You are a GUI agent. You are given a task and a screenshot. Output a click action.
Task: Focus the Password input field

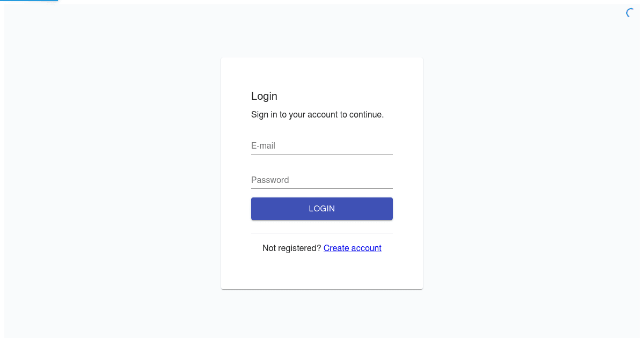[322, 180]
